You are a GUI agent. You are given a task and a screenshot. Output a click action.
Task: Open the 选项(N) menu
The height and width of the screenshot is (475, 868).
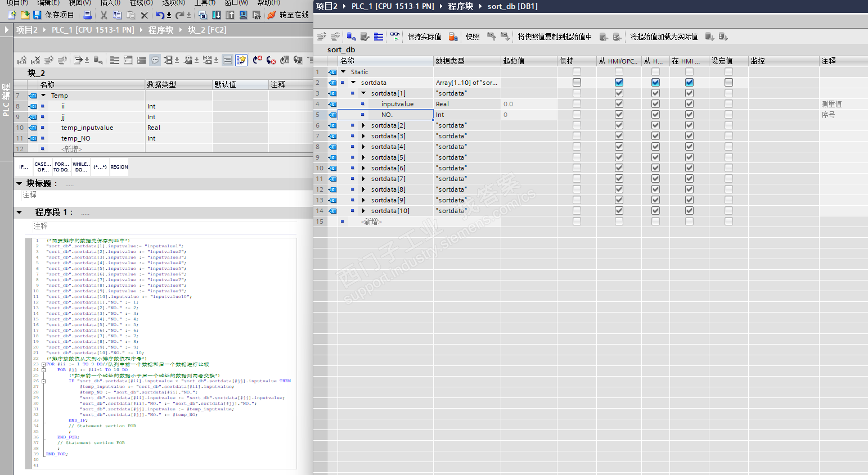point(173,3)
